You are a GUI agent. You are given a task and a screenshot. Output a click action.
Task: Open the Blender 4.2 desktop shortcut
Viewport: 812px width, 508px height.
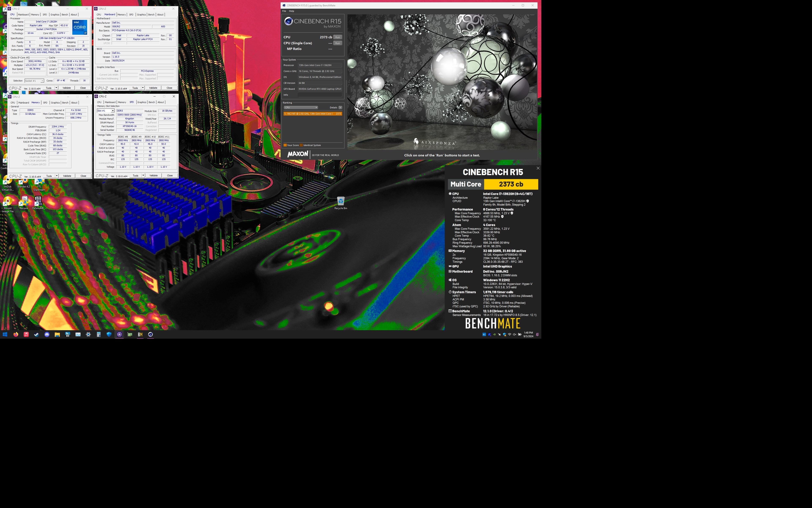point(23,184)
